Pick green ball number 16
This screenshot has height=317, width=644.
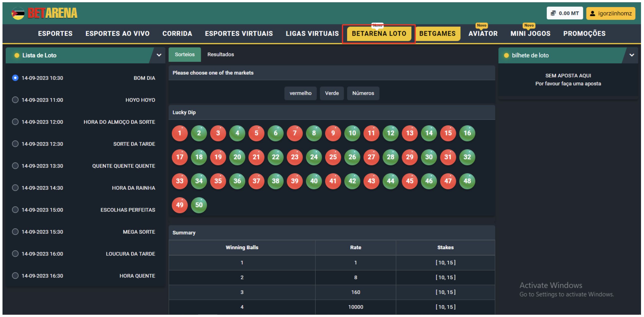pos(467,133)
